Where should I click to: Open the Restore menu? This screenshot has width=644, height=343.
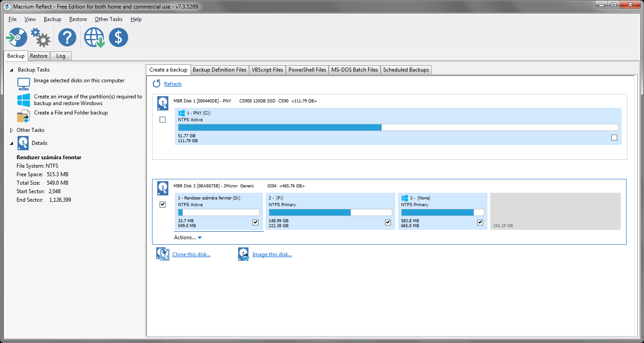78,19
